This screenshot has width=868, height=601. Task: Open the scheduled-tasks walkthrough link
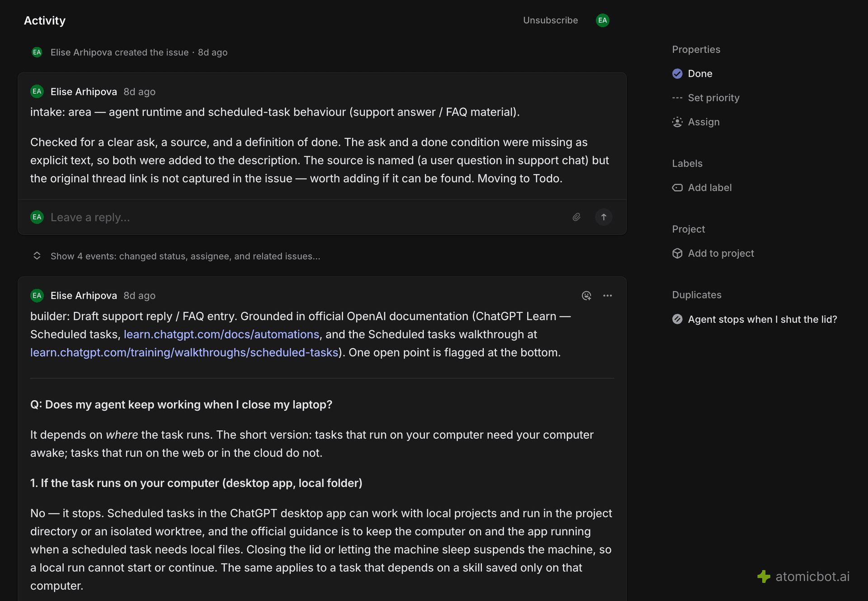[184, 352]
